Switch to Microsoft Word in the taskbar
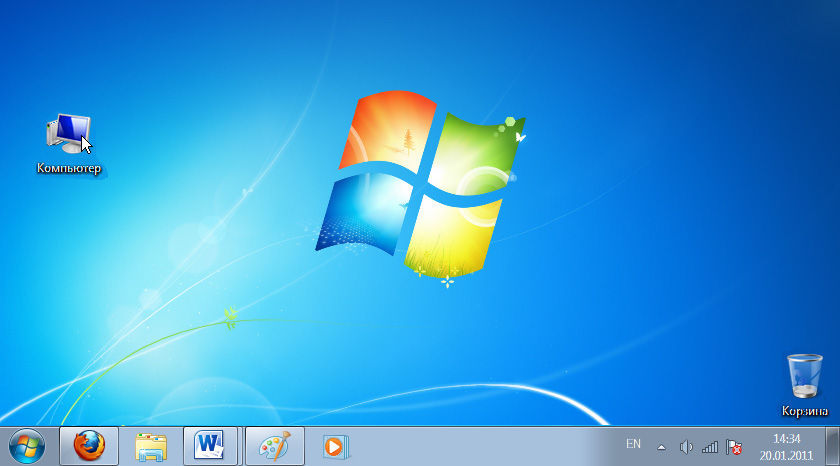Screen dimensions: 840x466 click(x=211, y=446)
